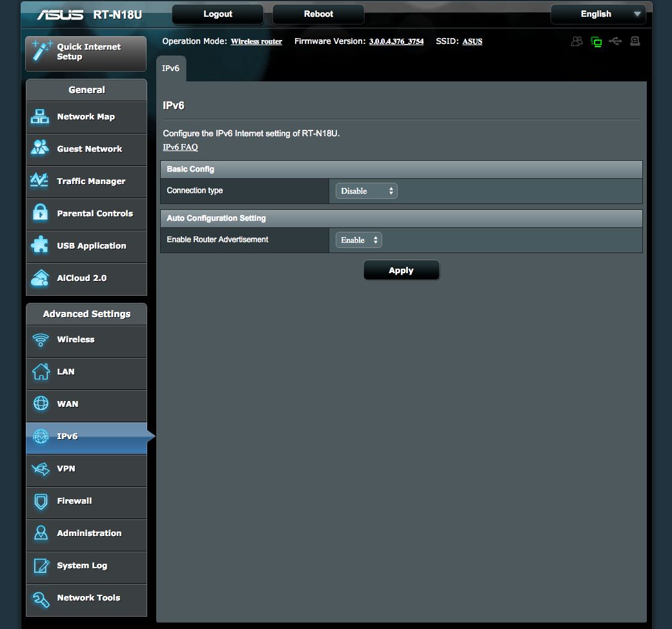Go to Wireless settings menu item
This screenshot has height=629, width=672.
(86, 341)
